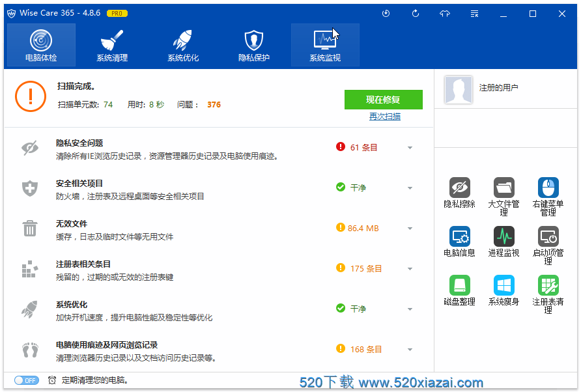Image resolution: width=581 pixels, height=392 pixels.
Task: Click the 安全相关项目 heading
Action: click(79, 184)
